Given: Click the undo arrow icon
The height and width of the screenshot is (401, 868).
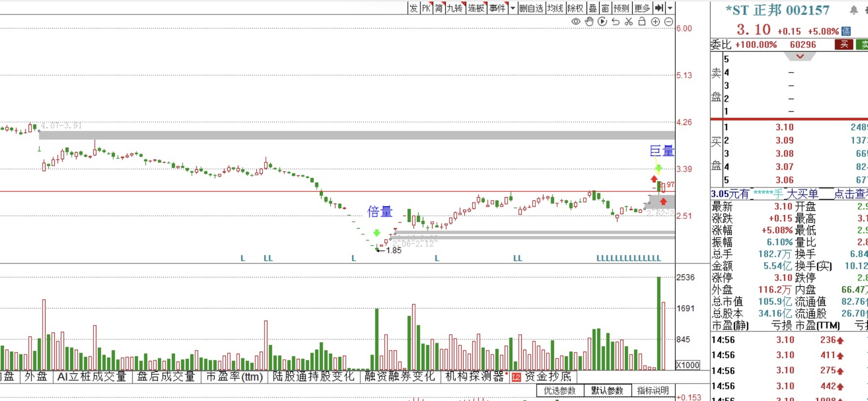Looking at the screenshot, I should (616, 22).
